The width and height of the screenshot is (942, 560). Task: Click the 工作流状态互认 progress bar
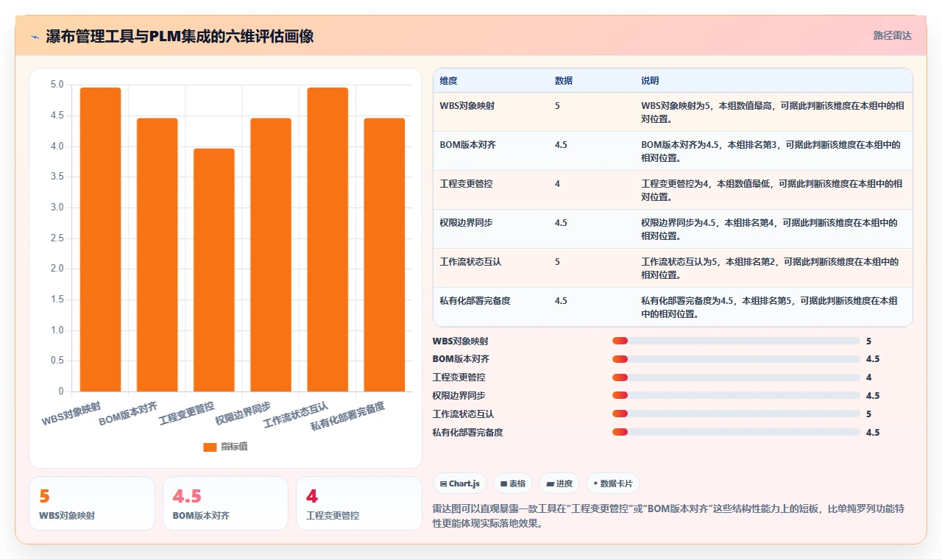point(736,414)
